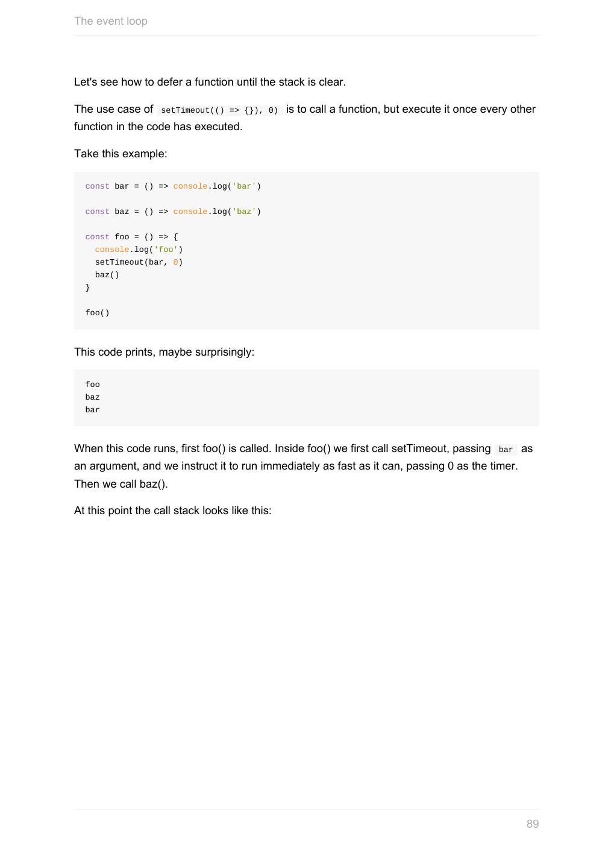614x868 pixels.
Task: Click the "bar" line in the output block
Action: coord(93,410)
